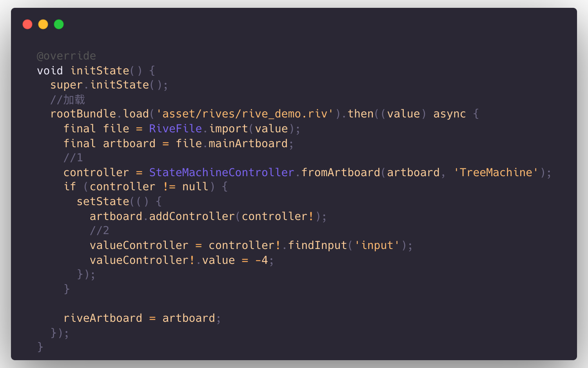Viewport: 588px width, 368px height.
Task: Click the green maximize window button
Action: (x=59, y=24)
